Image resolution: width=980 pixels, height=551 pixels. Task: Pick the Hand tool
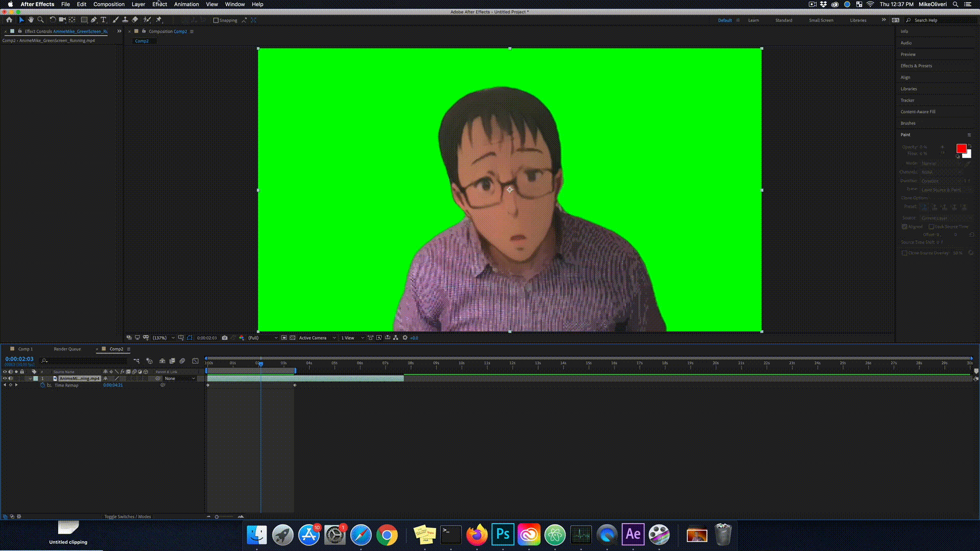point(31,20)
